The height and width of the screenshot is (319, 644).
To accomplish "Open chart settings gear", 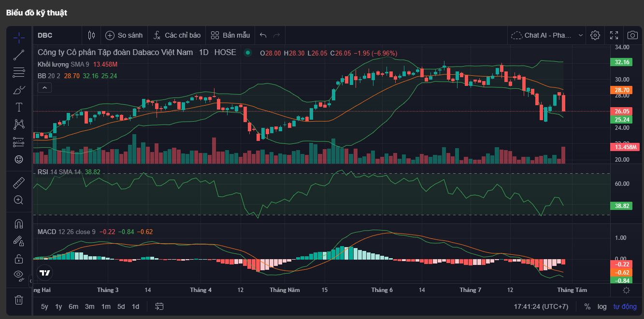I will [x=595, y=35].
